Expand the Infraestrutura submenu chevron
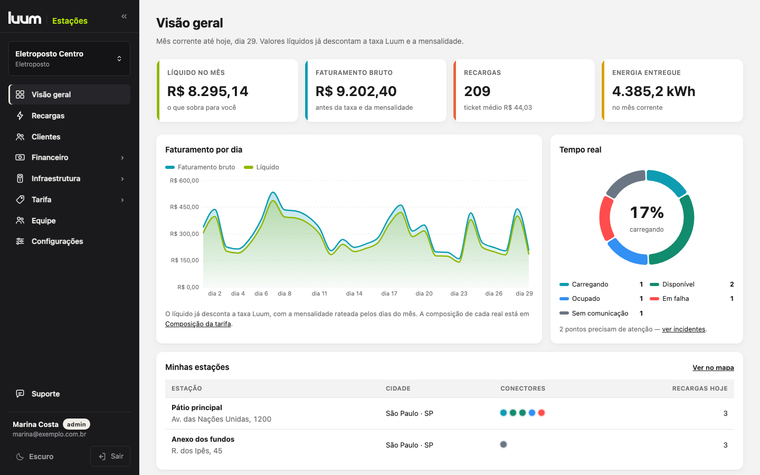Image resolution: width=760 pixels, height=475 pixels. pos(122,178)
